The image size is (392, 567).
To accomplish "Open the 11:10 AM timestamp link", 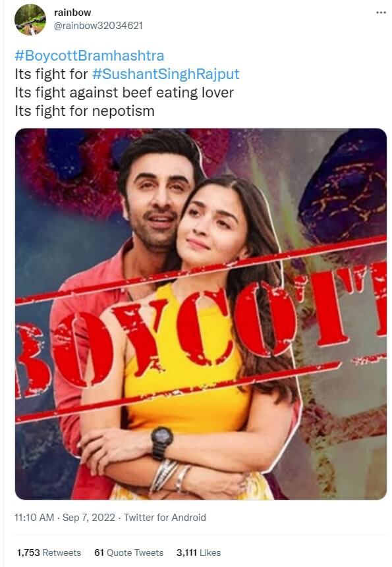I will 34,518.
